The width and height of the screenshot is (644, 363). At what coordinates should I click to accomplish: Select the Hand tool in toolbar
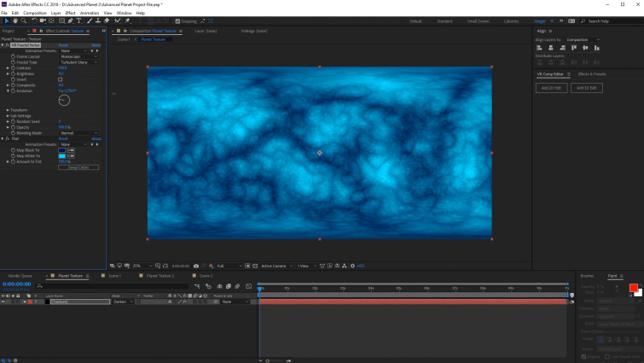point(15,20)
